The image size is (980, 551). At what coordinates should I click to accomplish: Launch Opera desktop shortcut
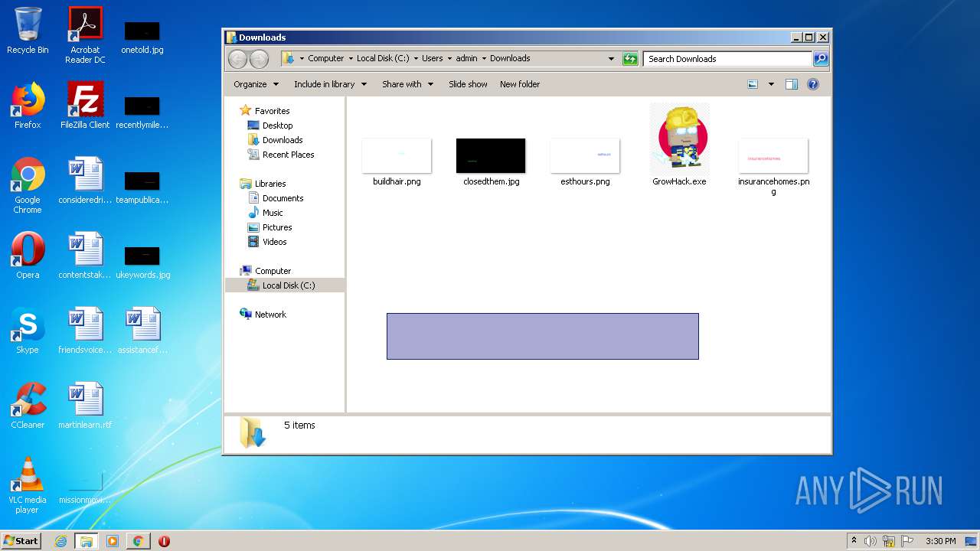pos(28,256)
